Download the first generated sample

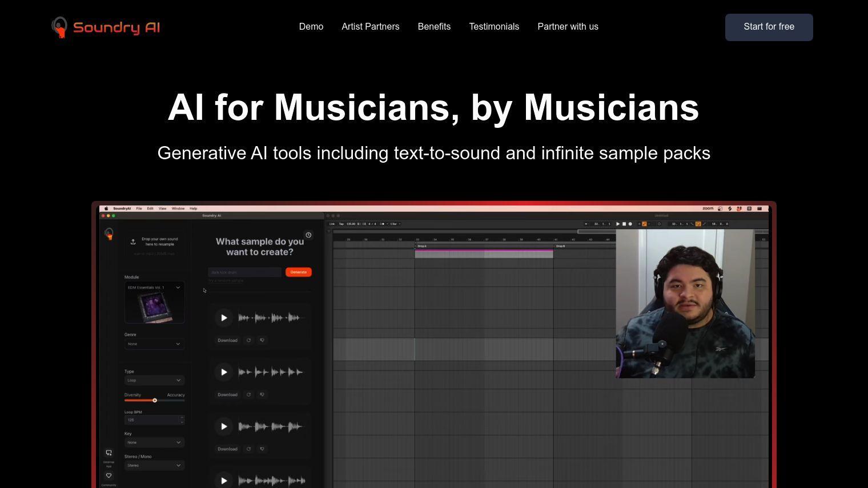(x=227, y=340)
